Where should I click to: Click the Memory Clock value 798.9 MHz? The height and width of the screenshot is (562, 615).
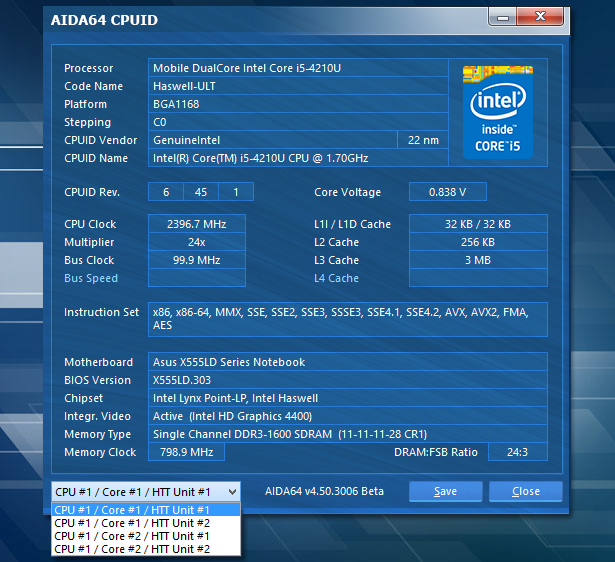tap(186, 452)
